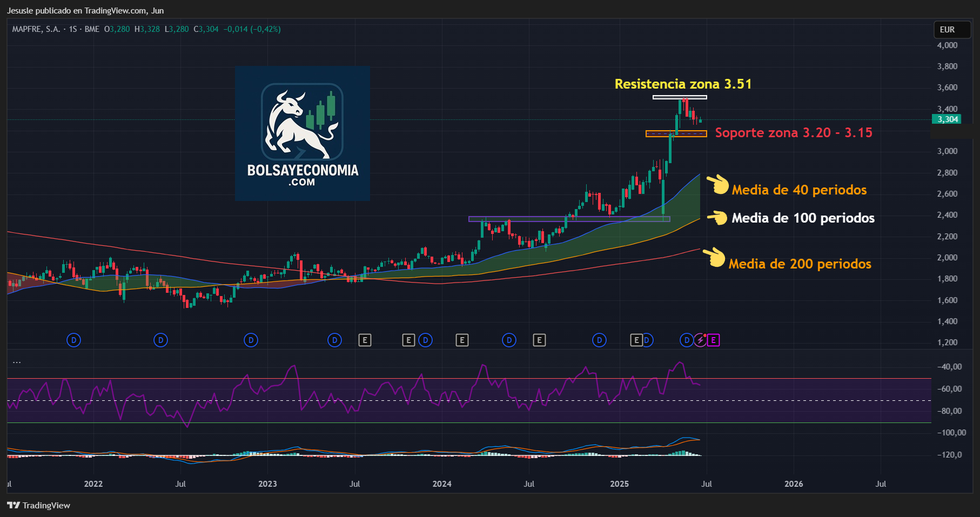Click earnings marker right after 2024 label
Viewport: 980px width, 517px height.
pyautogui.click(x=462, y=340)
